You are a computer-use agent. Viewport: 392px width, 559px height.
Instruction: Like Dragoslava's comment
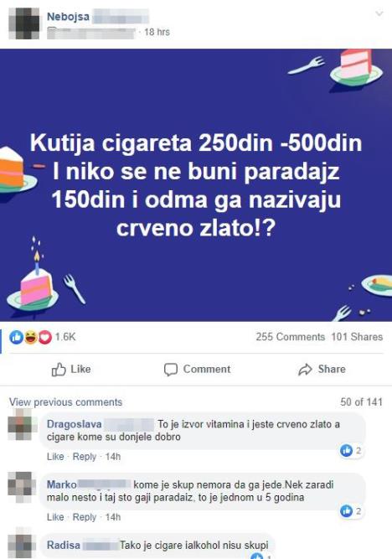[x=55, y=457]
